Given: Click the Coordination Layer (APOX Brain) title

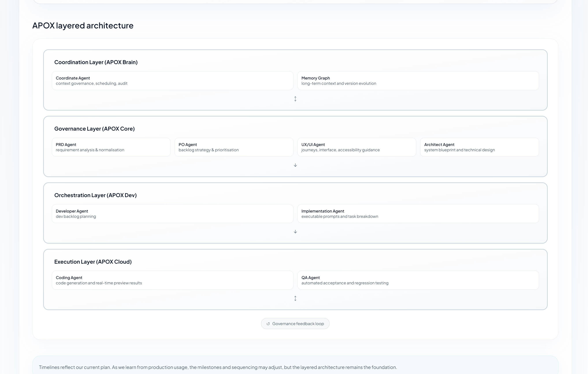Looking at the screenshot, I should pos(96,62).
